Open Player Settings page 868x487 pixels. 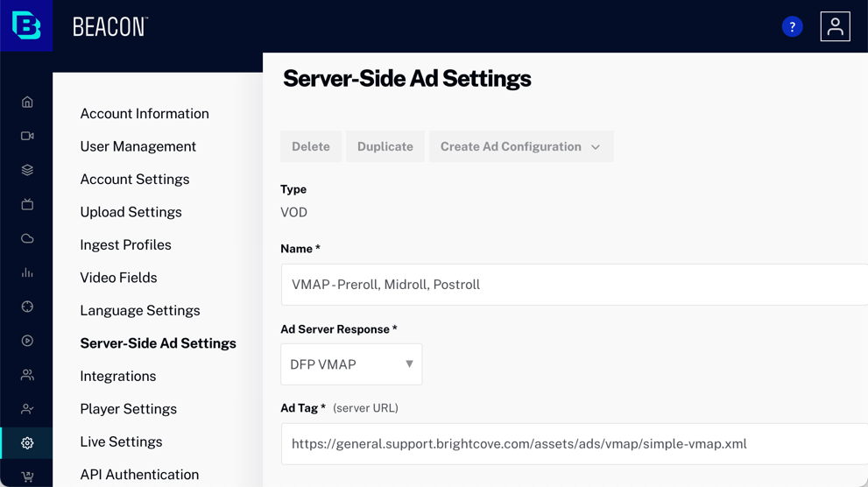[x=129, y=409]
